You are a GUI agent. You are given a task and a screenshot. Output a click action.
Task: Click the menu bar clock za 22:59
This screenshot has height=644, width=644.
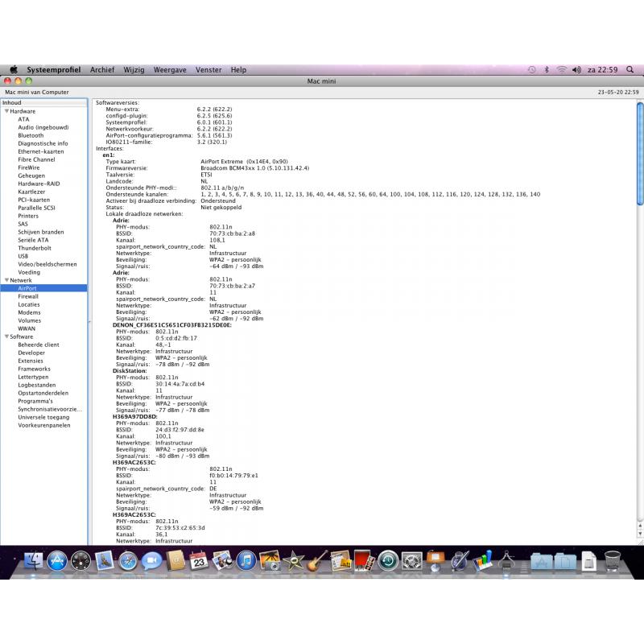click(x=602, y=70)
